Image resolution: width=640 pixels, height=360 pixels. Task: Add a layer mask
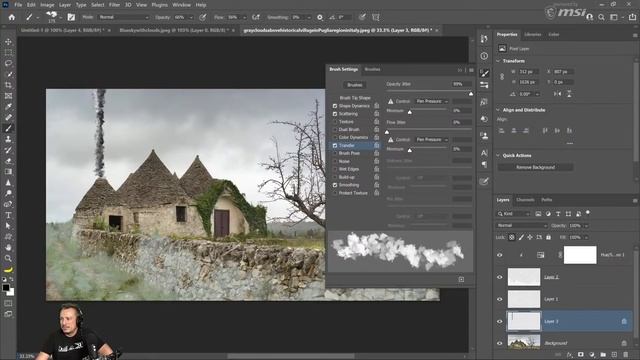click(580, 355)
